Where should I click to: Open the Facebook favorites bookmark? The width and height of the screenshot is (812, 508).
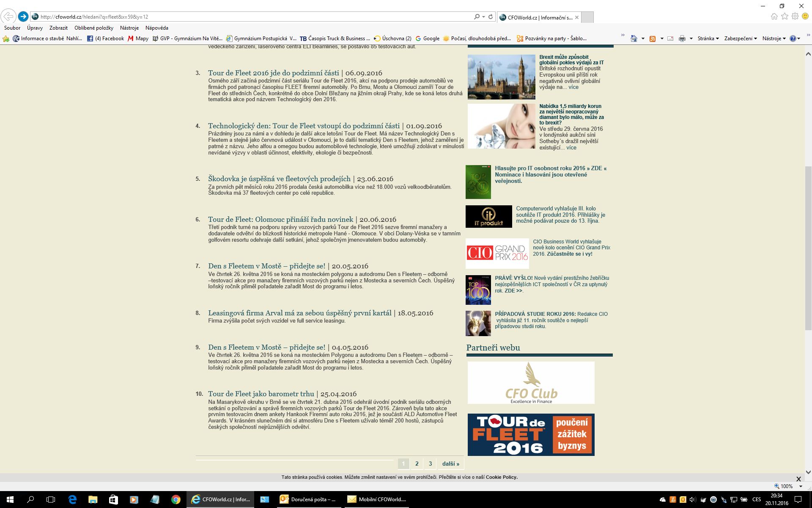105,39
